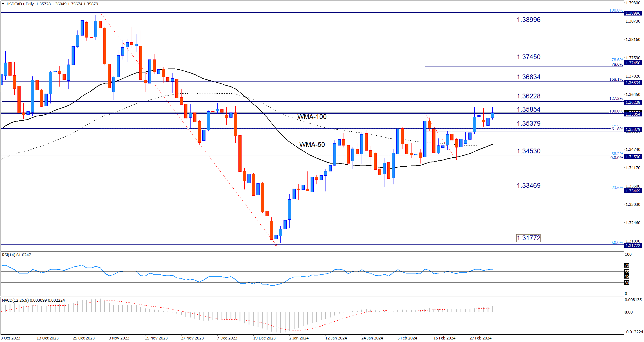Click the 1.35854 price tag on the axis

(x=633, y=114)
